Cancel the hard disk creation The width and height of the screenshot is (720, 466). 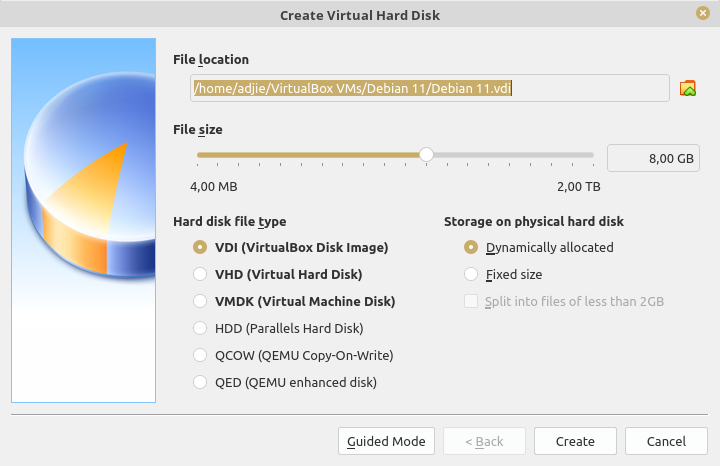coord(666,441)
